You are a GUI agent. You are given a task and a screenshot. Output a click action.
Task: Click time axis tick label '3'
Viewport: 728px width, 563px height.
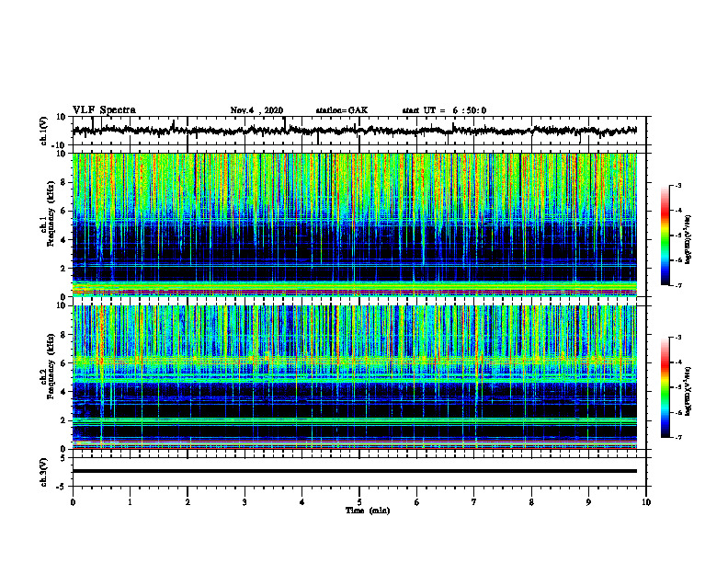(x=245, y=502)
